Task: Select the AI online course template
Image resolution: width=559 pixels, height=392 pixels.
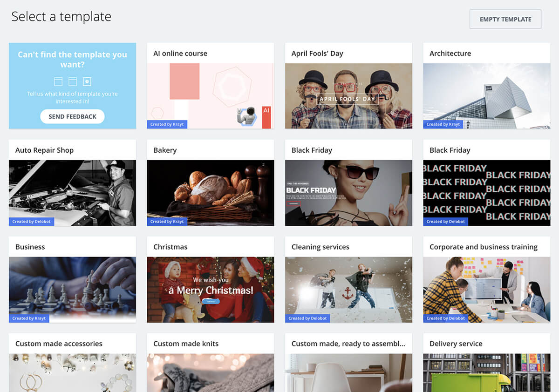Action: pyautogui.click(x=210, y=95)
